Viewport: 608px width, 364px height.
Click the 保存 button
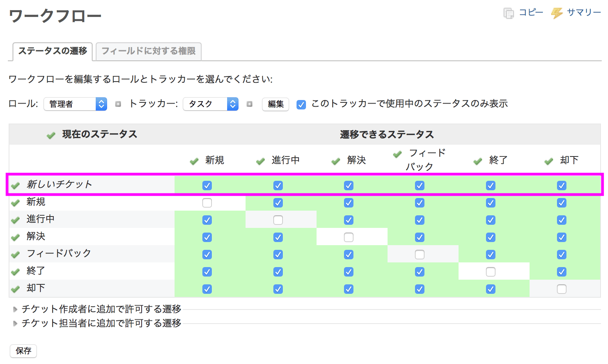click(x=24, y=351)
